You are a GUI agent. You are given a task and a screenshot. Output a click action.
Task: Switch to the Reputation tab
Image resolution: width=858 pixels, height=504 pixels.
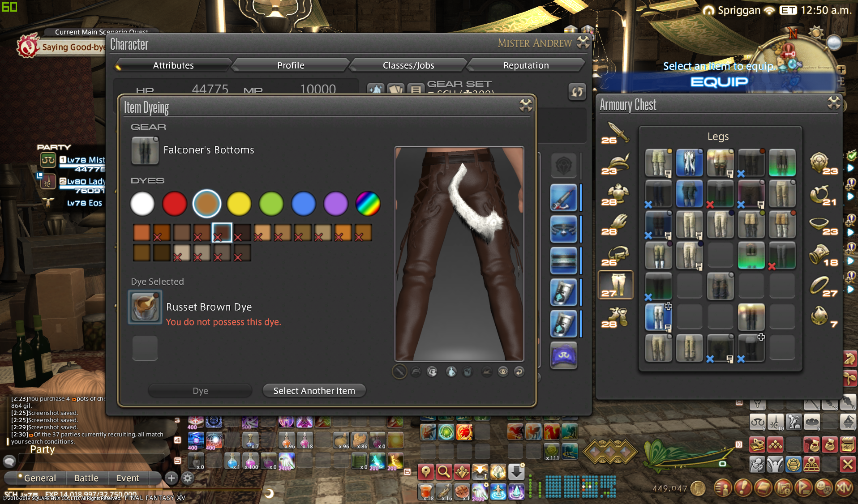pos(526,65)
